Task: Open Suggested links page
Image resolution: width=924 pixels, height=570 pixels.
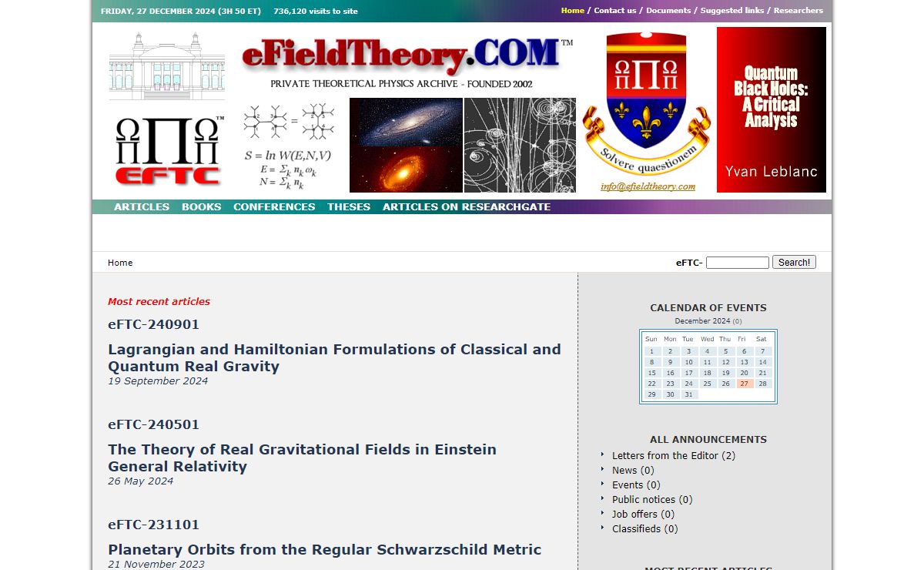Action: (732, 11)
